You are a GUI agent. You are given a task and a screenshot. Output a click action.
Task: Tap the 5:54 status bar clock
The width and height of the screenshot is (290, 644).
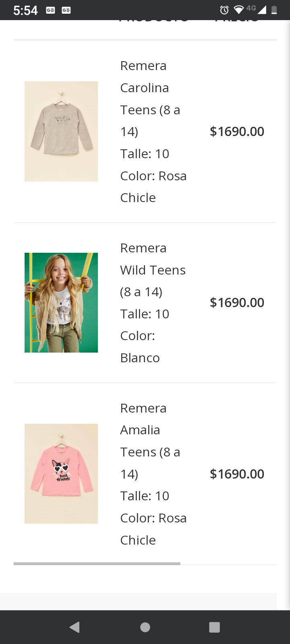pos(25,10)
